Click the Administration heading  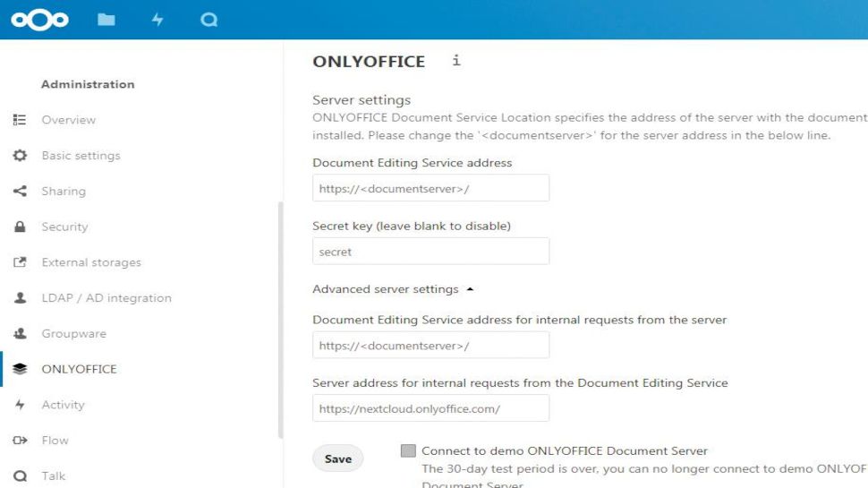click(x=88, y=84)
